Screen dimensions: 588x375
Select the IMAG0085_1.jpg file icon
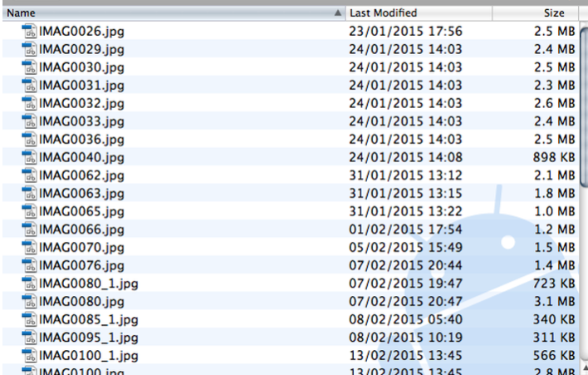tap(29, 319)
